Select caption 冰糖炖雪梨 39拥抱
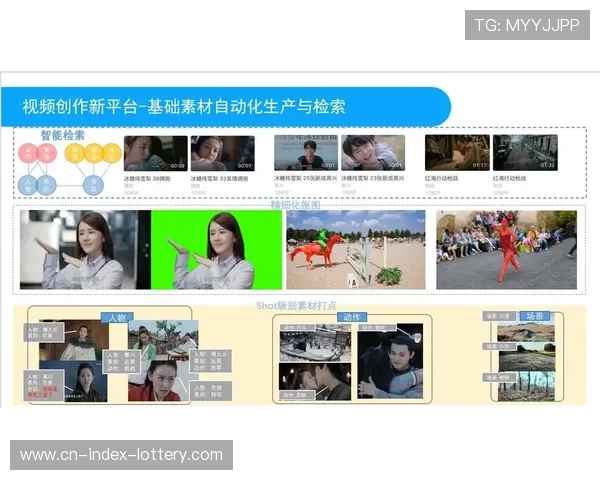The width and height of the screenshot is (600, 480). 147,179
